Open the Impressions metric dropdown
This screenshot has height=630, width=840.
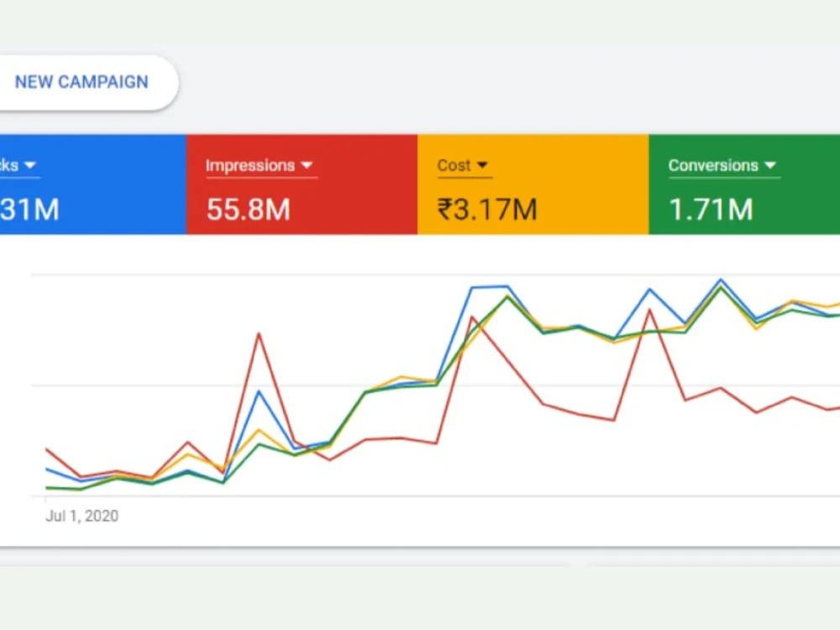point(307,165)
